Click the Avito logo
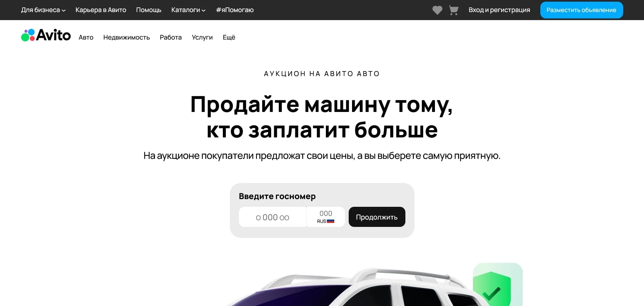The image size is (644, 306). click(46, 35)
